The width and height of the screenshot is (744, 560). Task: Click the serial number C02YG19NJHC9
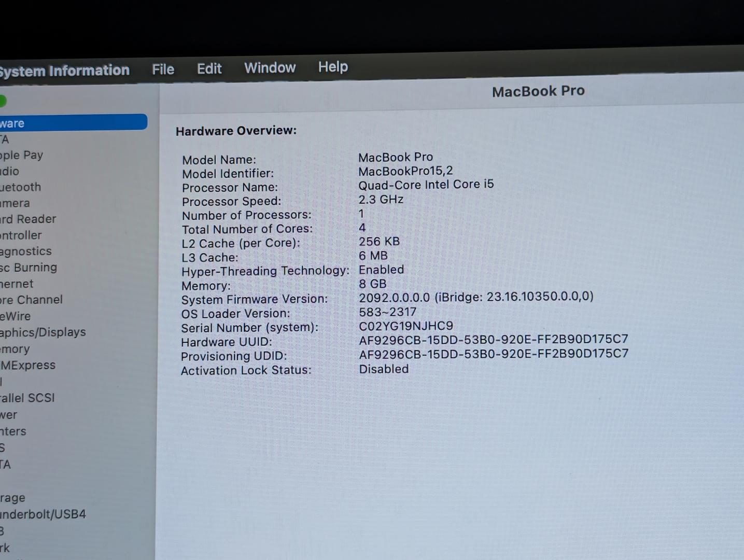pos(406,326)
